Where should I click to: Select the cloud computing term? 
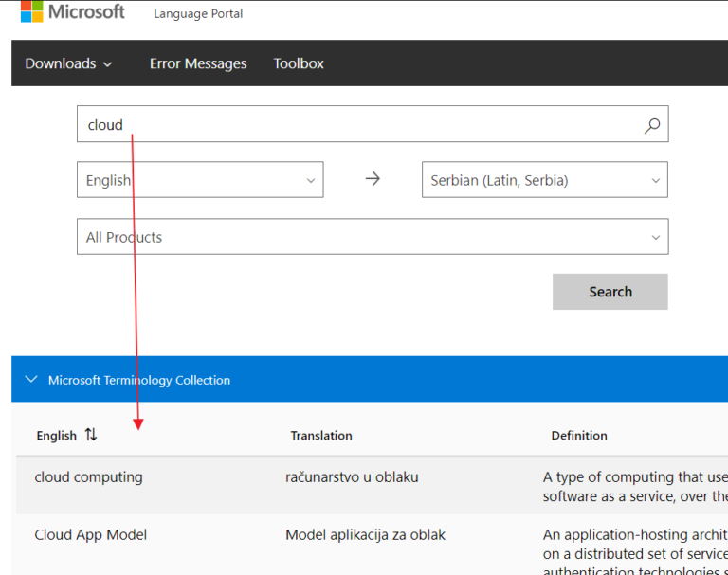(88, 477)
